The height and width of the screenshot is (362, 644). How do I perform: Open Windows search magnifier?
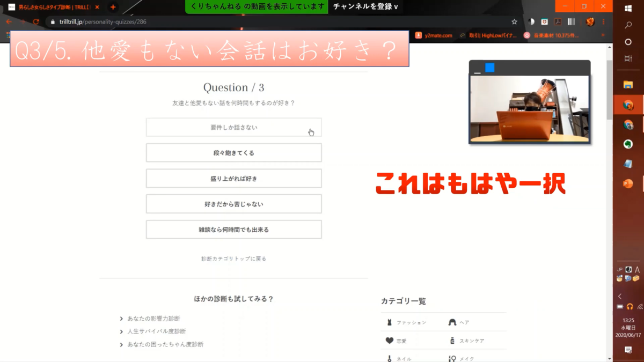point(628,25)
